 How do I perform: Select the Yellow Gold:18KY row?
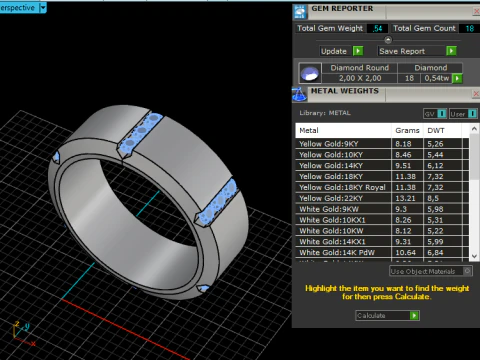[x=382, y=176]
